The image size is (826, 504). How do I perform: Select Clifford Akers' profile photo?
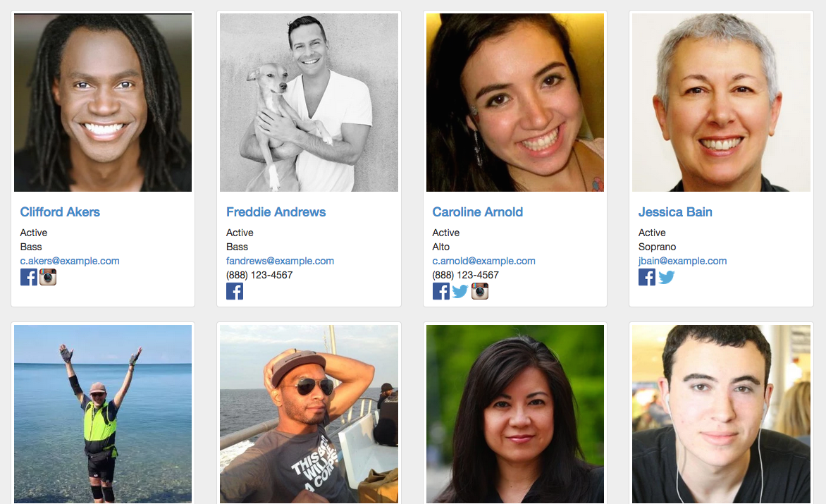[x=103, y=103]
